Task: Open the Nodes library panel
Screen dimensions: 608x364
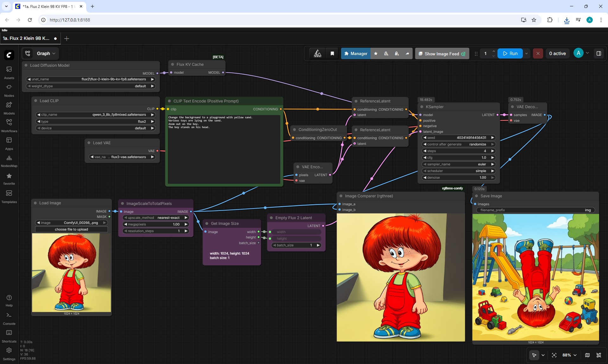Action: tap(9, 90)
